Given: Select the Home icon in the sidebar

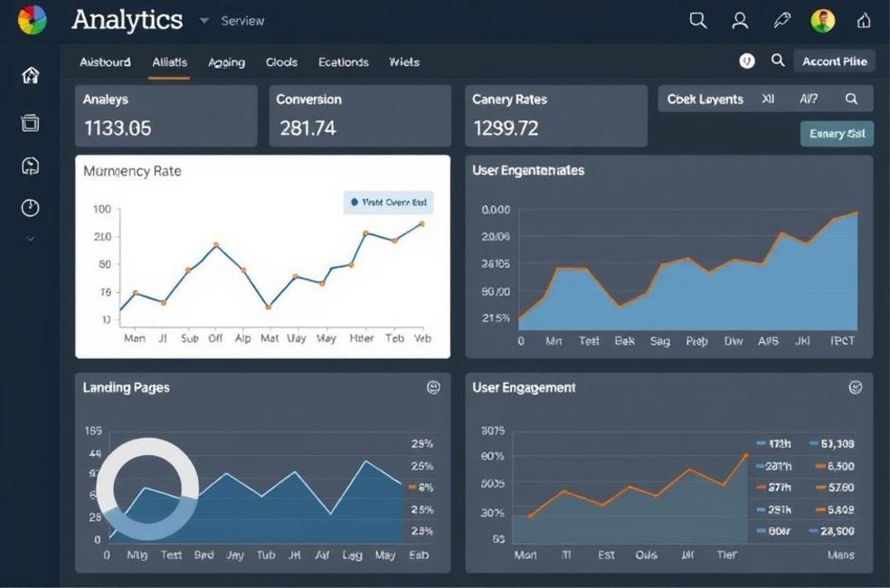Looking at the screenshot, I should tap(30, 75).
